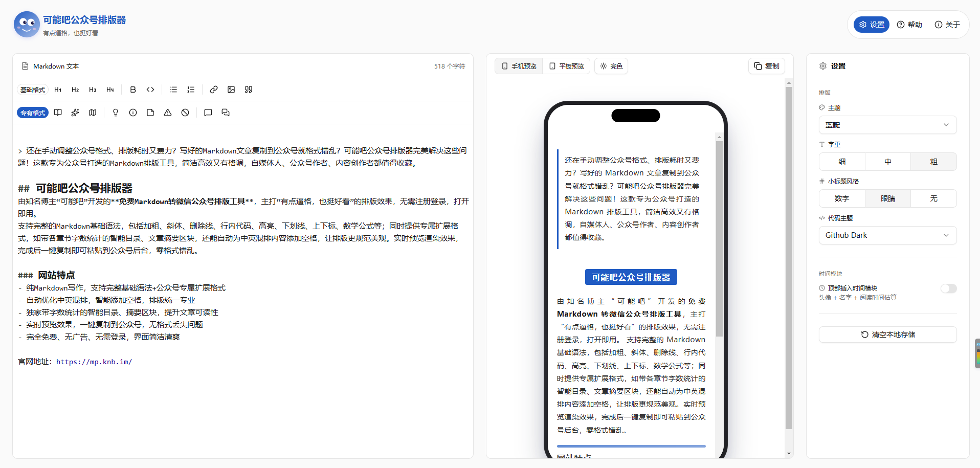Viewport: 980px width, 468px height.
Task: Click the 可能吧 smiley face logo
Action: (x=27, y=25)
